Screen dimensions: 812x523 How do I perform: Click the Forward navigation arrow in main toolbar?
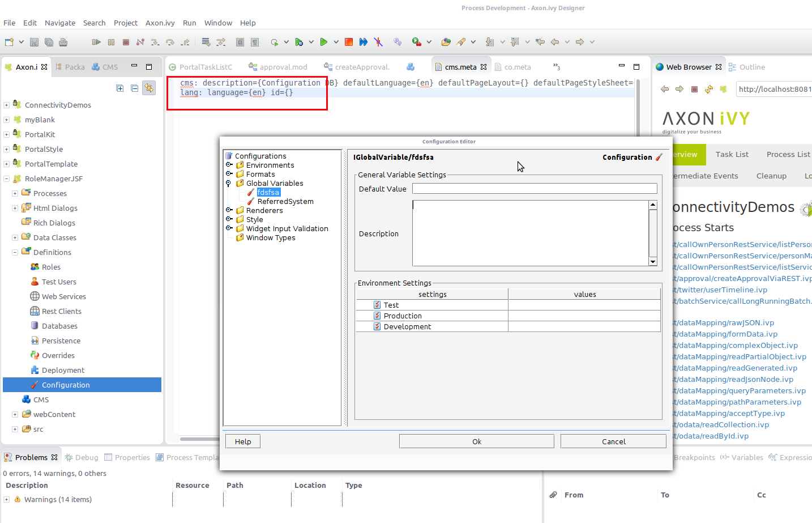tap(580, 42)
